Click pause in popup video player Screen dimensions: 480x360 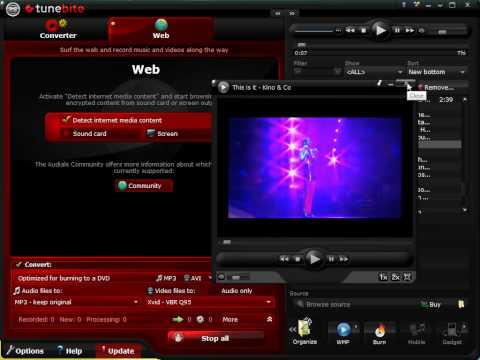[331, 259]
